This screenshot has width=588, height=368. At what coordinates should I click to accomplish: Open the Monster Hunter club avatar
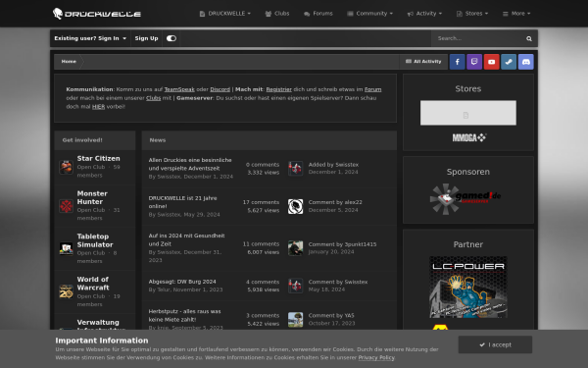pyautogui.click(x=66, y=206)
